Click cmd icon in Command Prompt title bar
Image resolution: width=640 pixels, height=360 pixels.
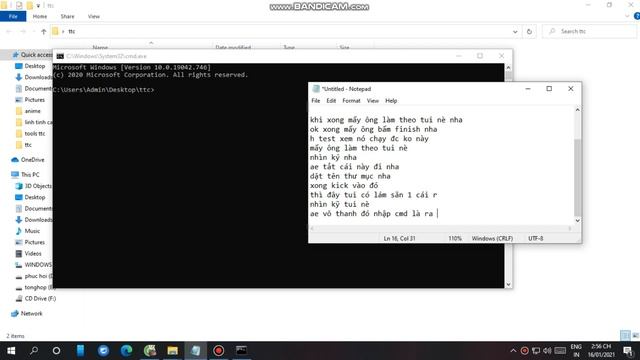click(x=60, y=56)
